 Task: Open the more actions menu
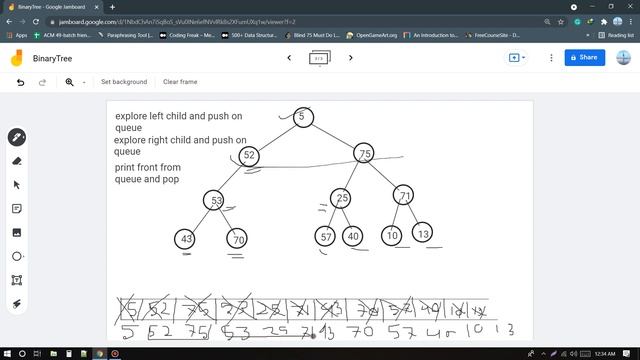551,58
